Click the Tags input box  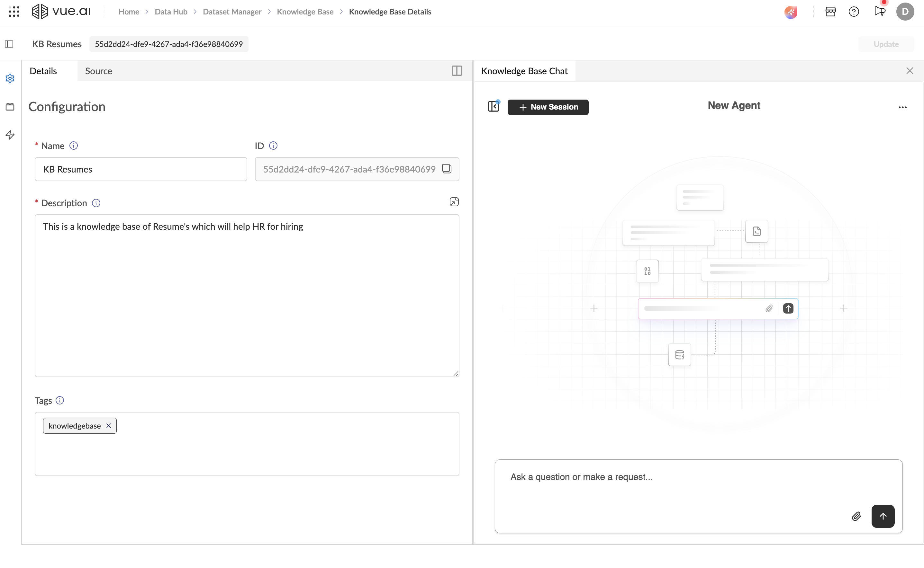247,444
